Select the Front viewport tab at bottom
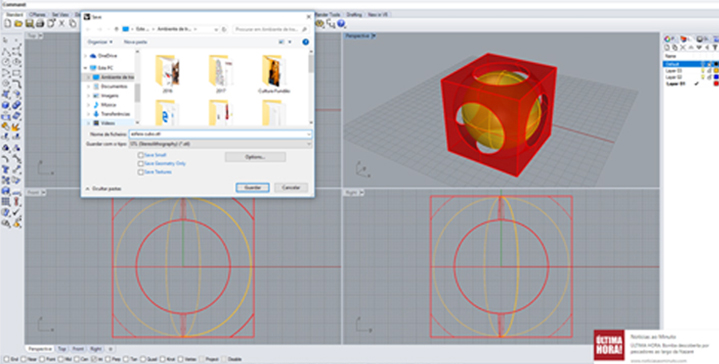 point(78,349)
